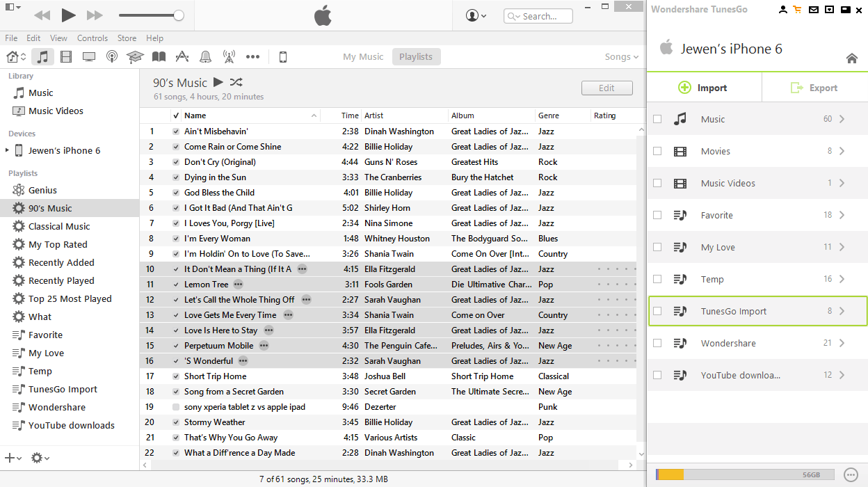Shuffle the 90's Music playlist
The width and height of the screenshot is (868, 487).
coord(236,82)
